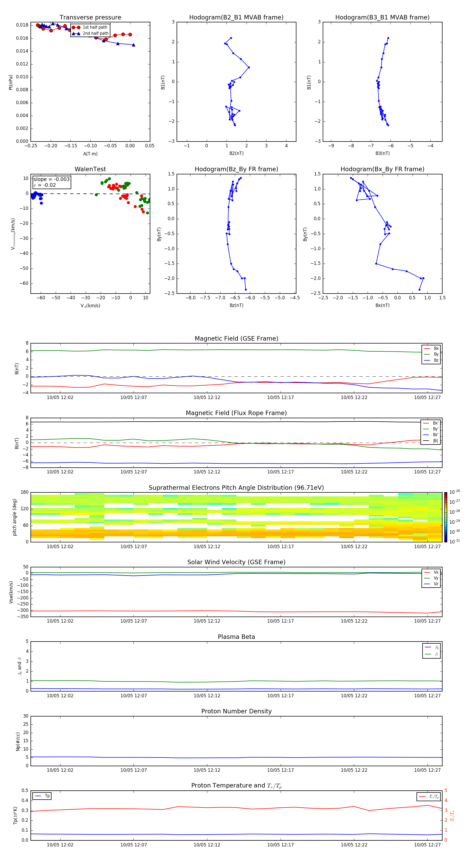Click the "Bz(nT)" x-axis label
The width and height of the screenshot is (473, 868).
point(236,306)
